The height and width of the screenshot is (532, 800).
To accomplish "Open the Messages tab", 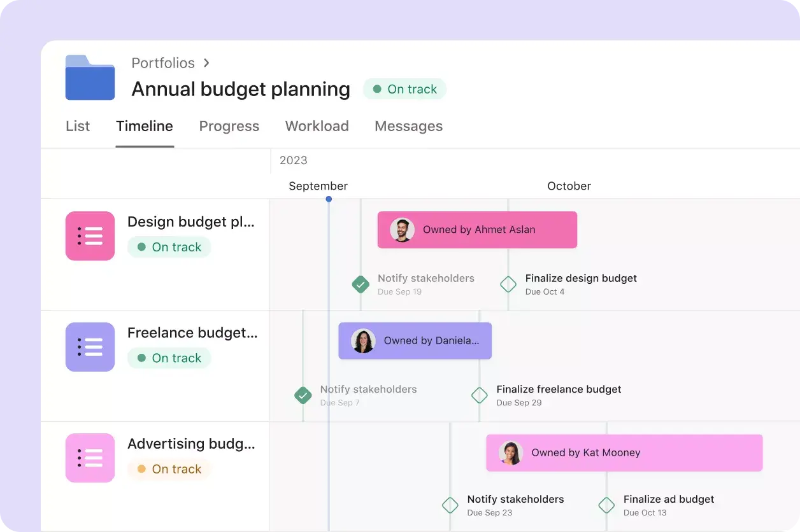I will pos(408,126).
